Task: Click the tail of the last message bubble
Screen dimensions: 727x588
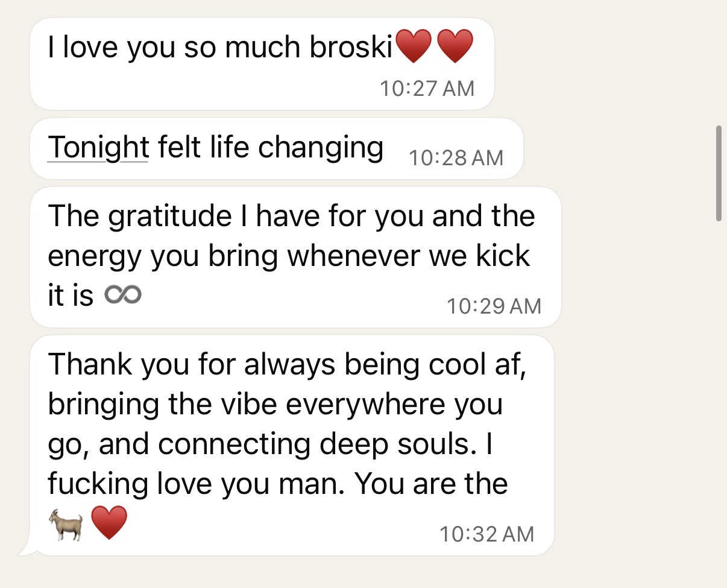Action: (25, 550)
